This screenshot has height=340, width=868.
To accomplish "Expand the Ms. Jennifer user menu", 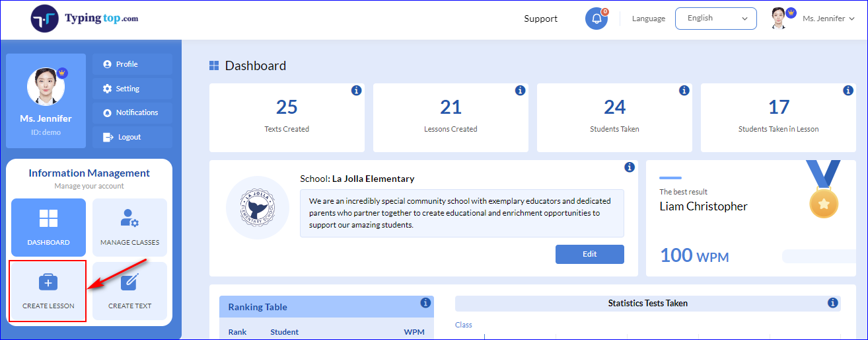I will [813, 19].
